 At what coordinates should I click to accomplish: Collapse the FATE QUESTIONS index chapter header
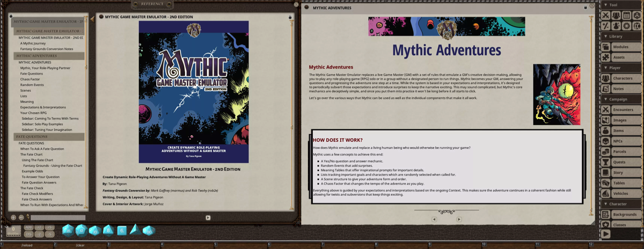(x=49, y=137)
